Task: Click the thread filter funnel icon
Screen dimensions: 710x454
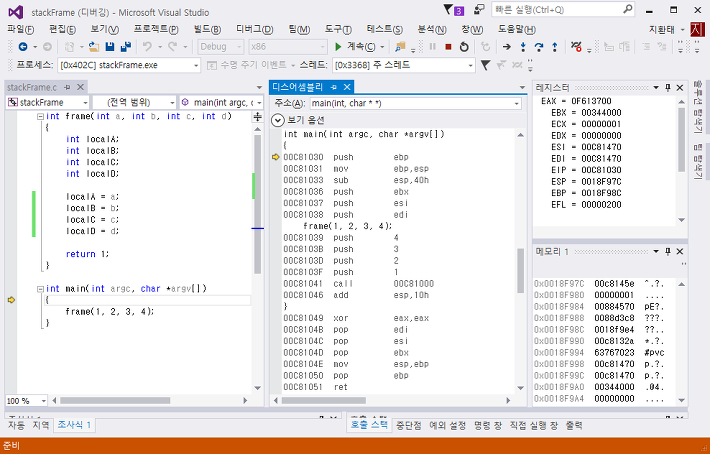Action: tap(485, 65)
